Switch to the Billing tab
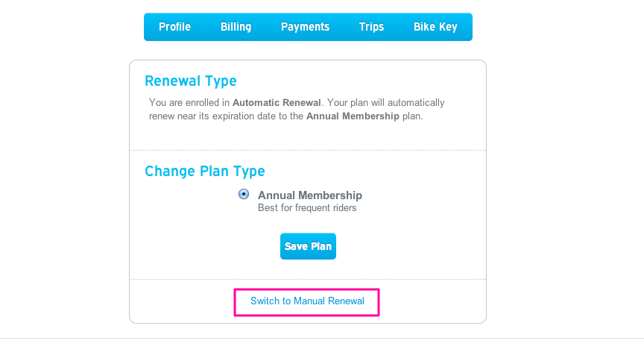644x361 pixels. (236, 27)
